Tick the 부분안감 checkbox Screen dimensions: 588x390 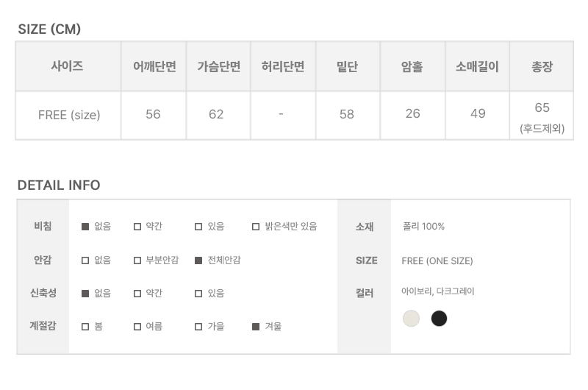click(x=137, y=260)
